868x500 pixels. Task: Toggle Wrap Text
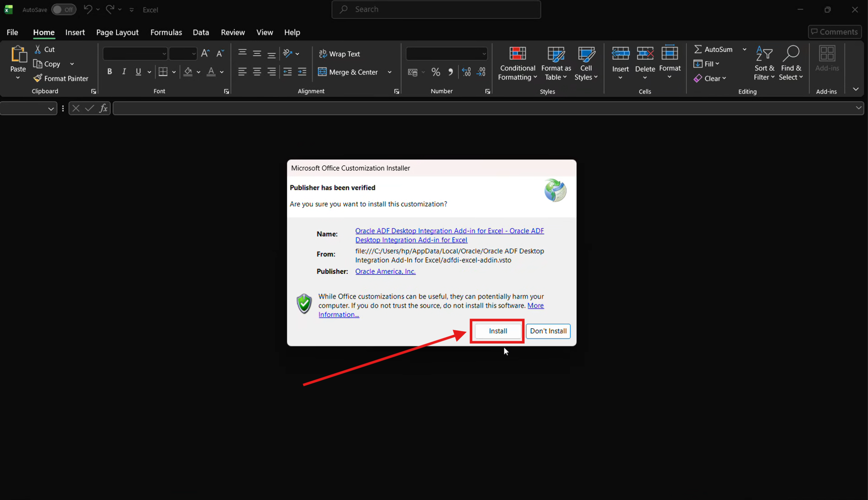339,54
